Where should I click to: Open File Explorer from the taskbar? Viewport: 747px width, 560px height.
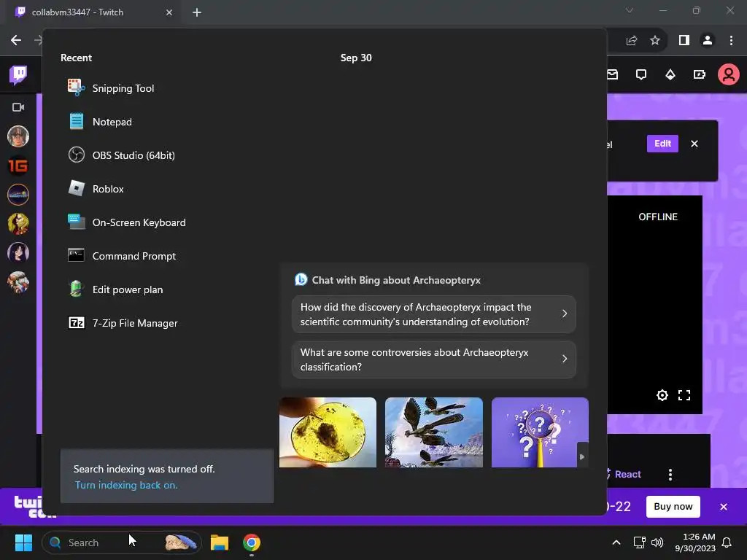click(x=220, y=542)
